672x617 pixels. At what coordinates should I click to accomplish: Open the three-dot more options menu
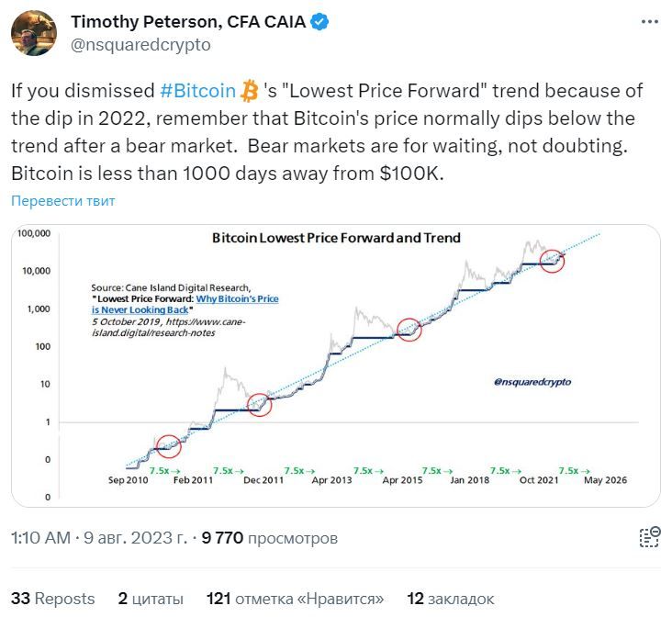click(650, 21)
